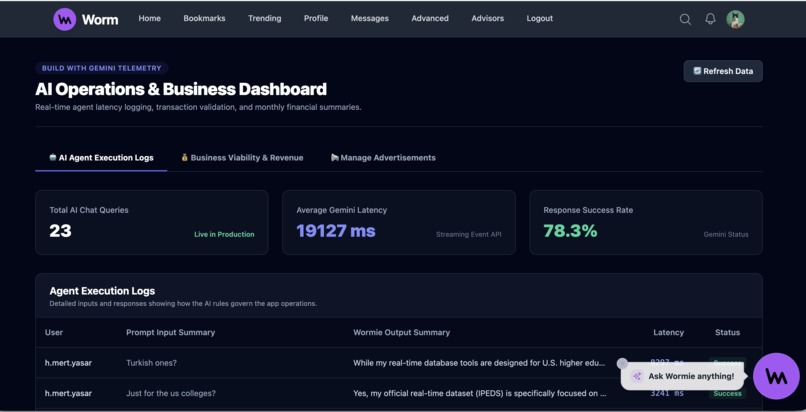Click Logout in the navigation bar

[x=539, y=18]
